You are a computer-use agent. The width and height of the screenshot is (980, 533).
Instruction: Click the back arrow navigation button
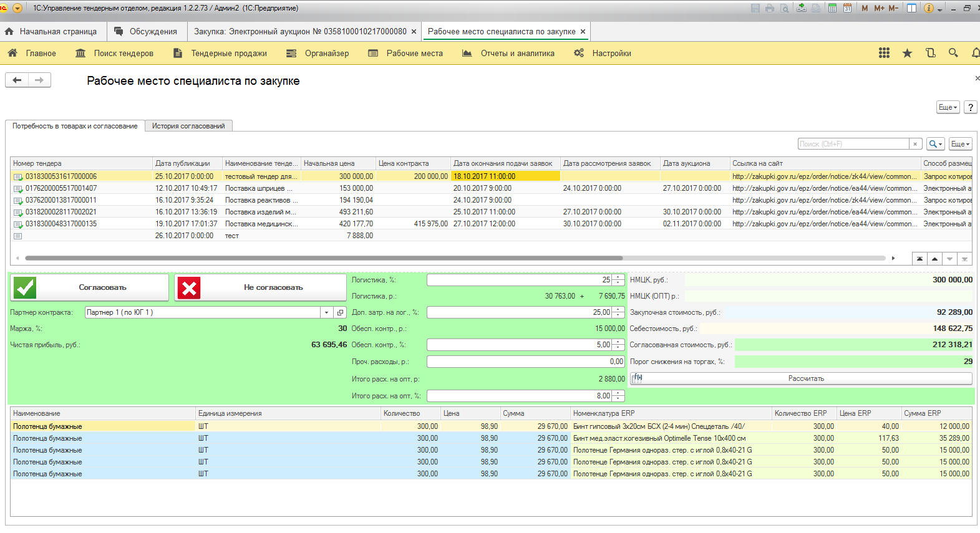(17, 80)
